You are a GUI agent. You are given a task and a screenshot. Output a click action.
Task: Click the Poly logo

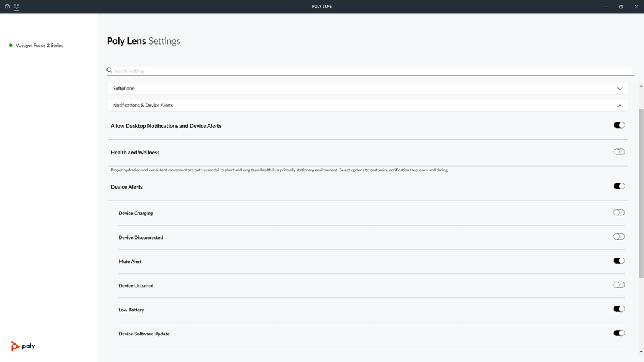(24, 346)
